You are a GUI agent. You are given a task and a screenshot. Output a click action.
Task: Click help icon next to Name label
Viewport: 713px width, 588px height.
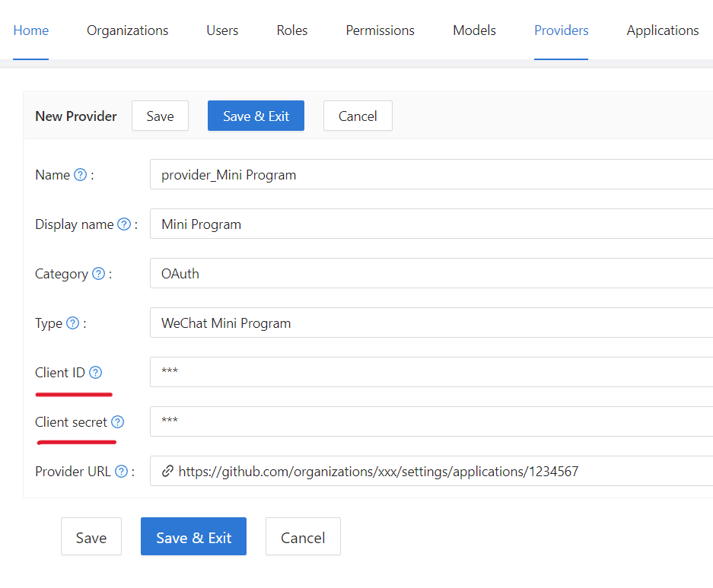(x=81, y=175)
